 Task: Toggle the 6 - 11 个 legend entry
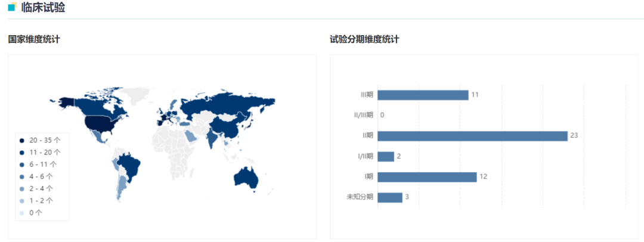(x=41, y=164)
